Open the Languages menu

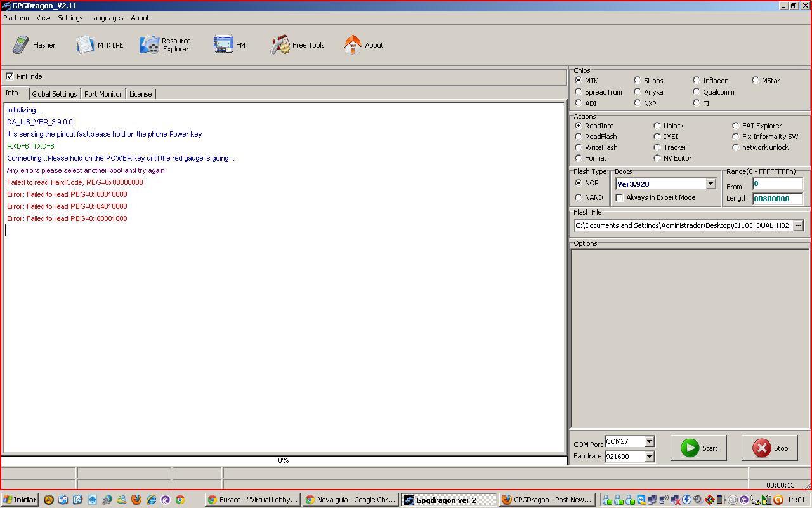point(107,18)
